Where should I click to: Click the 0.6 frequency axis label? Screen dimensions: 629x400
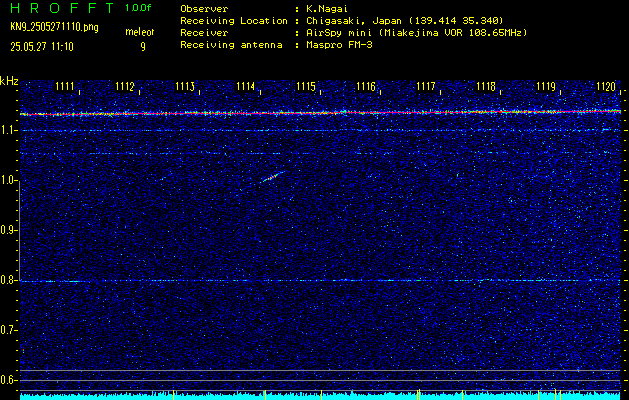pyautogui.click(x=8, y=380)
